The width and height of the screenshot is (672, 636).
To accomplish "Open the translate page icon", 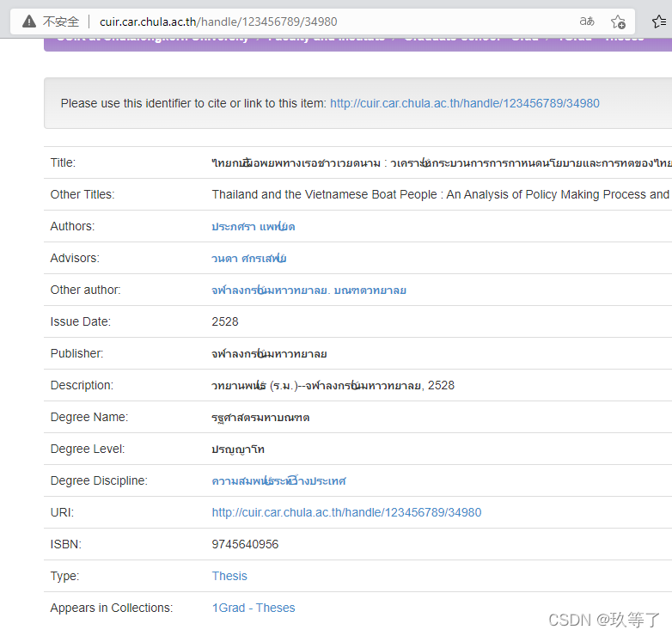I will (x=587, y=21).
